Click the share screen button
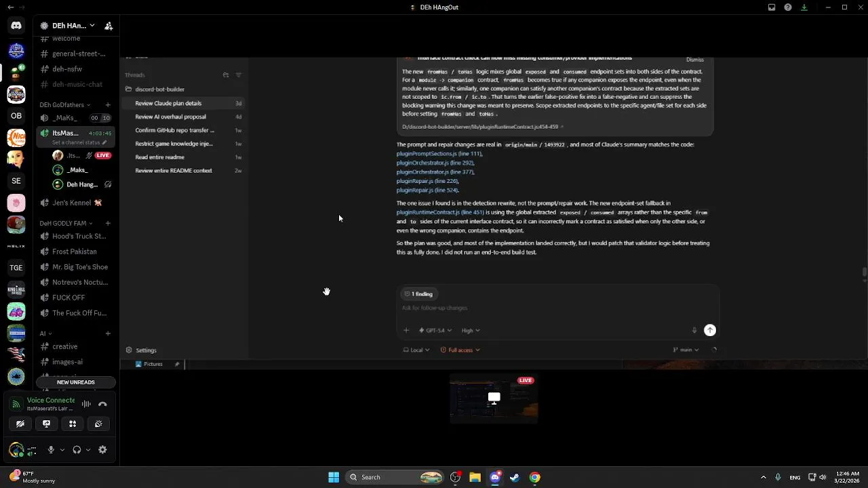Screen dimensions: 868x488 click(x=46, y=424)
